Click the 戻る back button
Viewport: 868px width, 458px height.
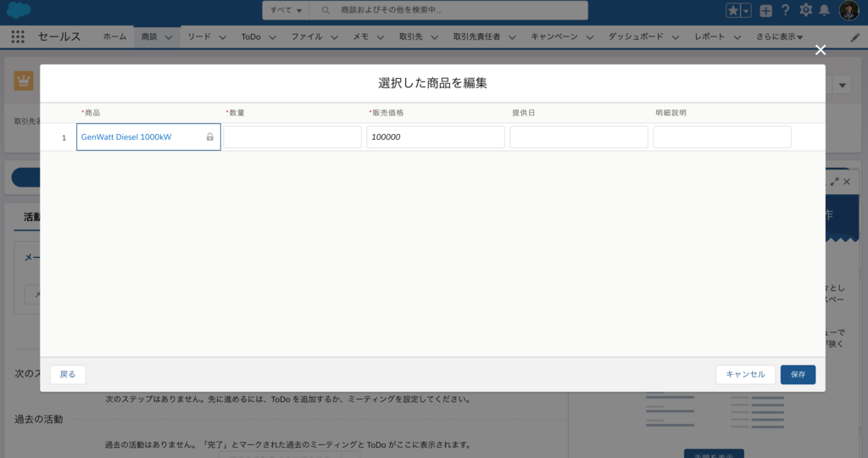[68, 374]
